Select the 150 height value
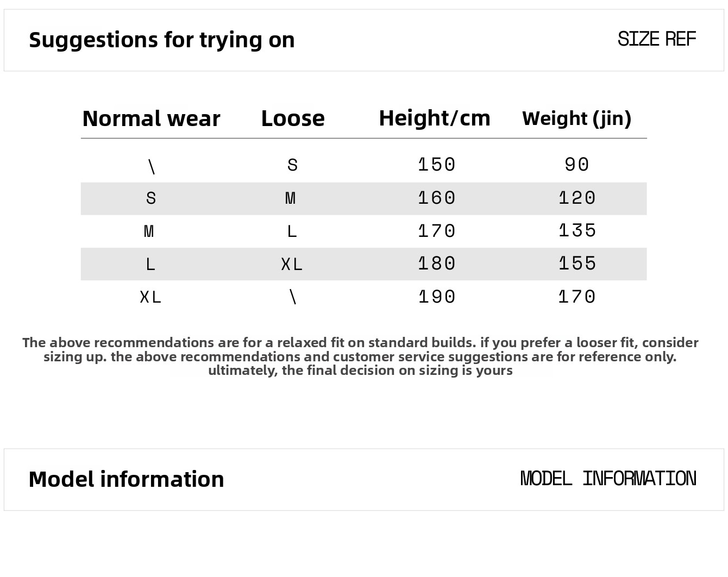Viewport: 728px width, 577px height. (437, 165)
